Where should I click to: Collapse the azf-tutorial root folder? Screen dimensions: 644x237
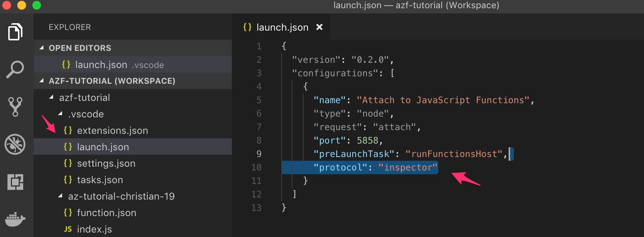(51, 97)
